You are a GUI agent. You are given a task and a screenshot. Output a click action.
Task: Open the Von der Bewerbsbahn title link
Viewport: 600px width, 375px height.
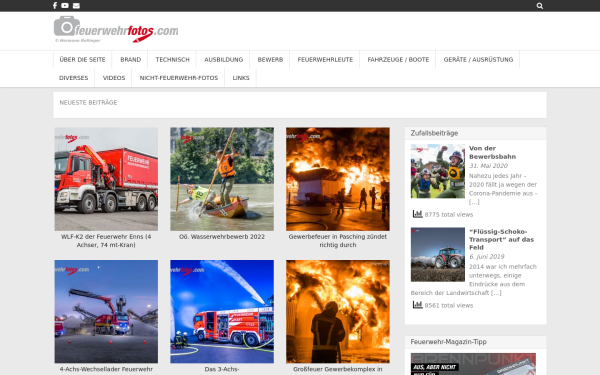click(x=492, y=152)
